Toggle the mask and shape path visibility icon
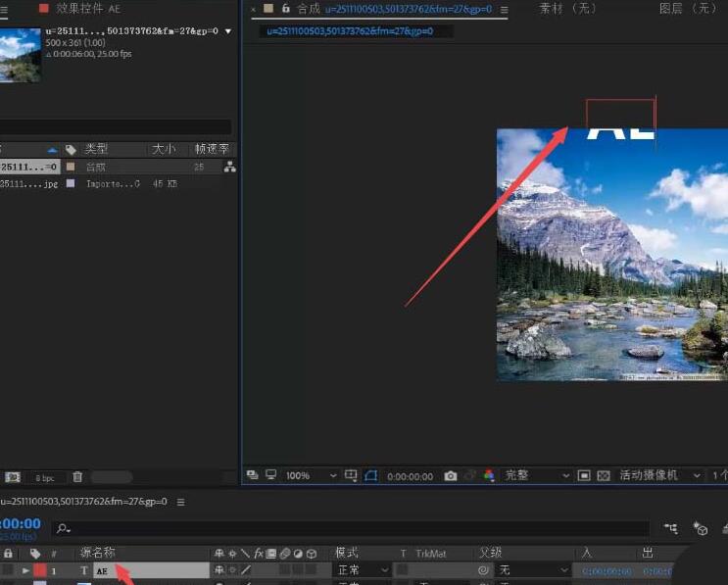This screenshot has width=728, height=585. 371,476
